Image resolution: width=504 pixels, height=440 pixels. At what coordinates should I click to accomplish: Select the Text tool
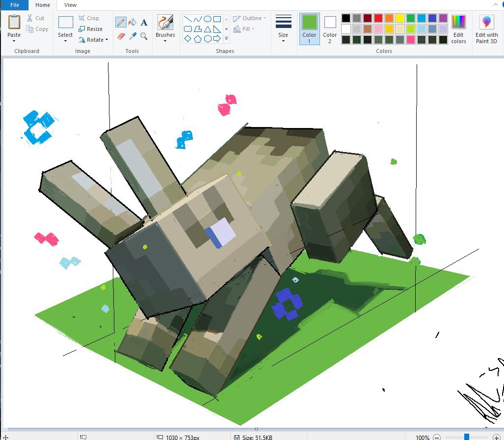pyautogui.click(x=144, y=23)
